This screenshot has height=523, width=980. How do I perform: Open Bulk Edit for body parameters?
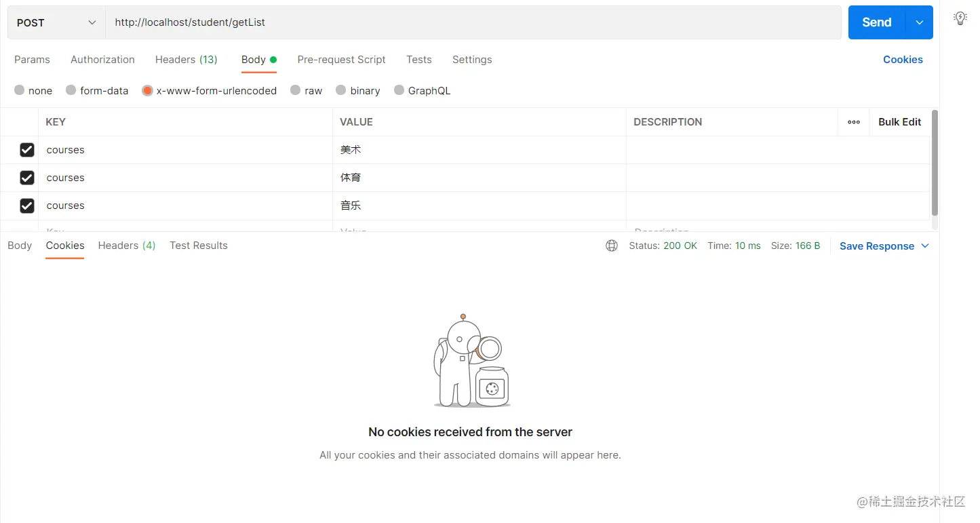[x=899, y=122]
